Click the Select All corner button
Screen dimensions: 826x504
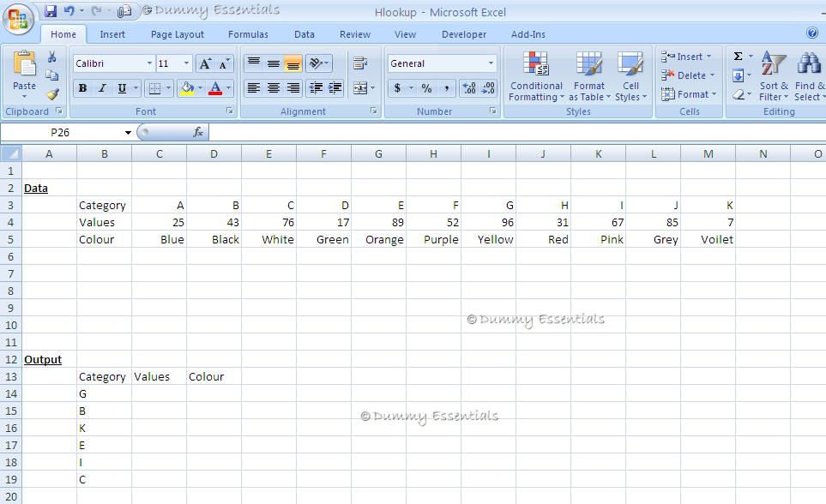coord(11,153)
